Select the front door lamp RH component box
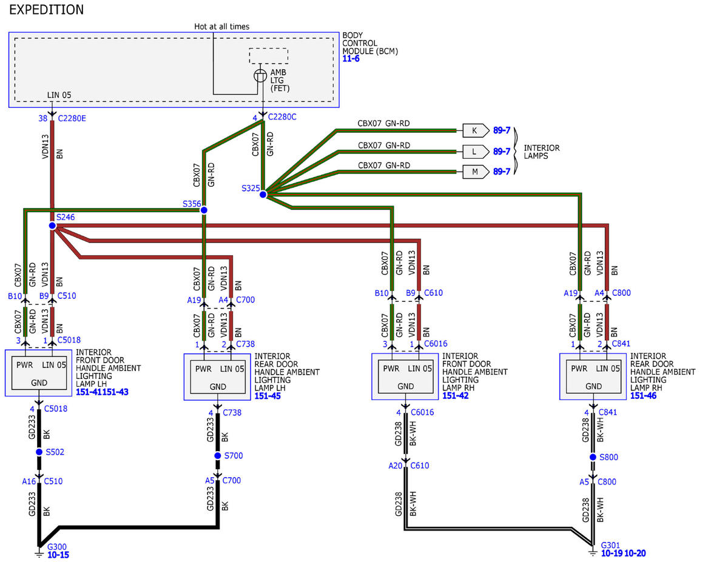 tap(405, 376)
